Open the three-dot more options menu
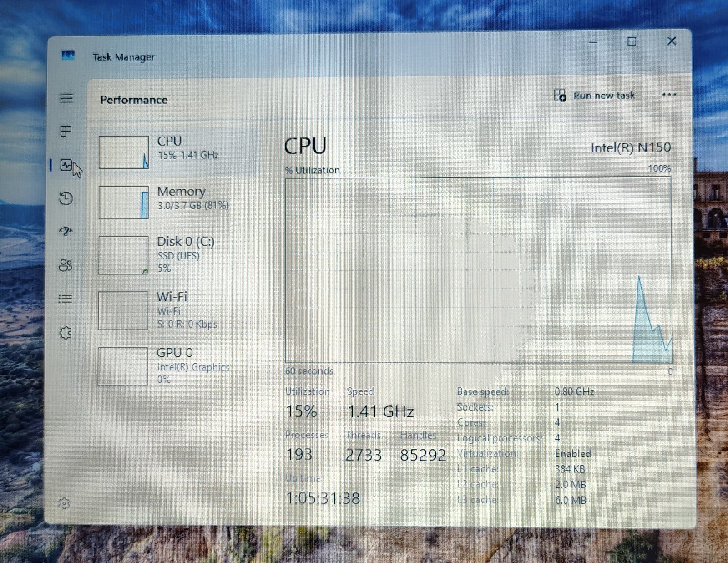Image resolution: width=728 pixels, height=563 pixels. (669, 95)
